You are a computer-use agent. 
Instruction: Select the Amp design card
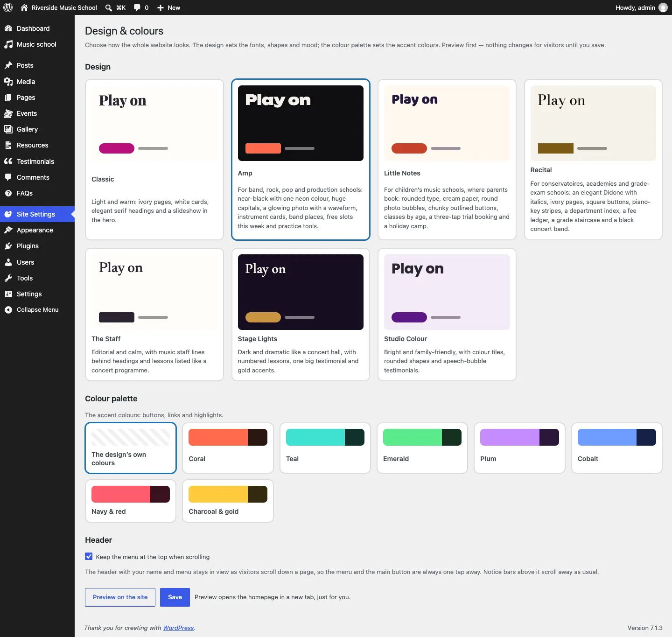[x=301, y=160]
